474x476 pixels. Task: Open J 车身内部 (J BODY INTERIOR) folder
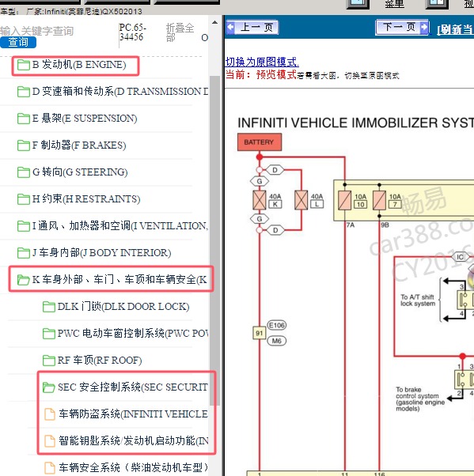(x=101, y=253)
